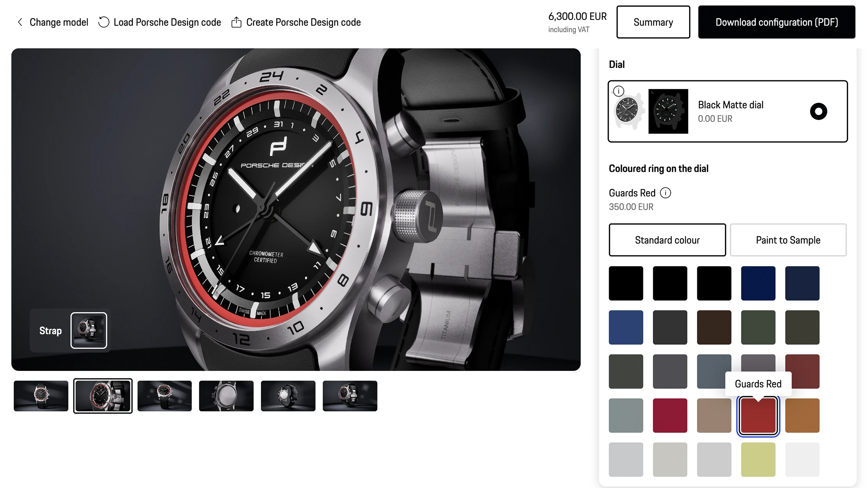This screenshot has height=488, width=868.
Task: Open the Summary view
Action: 653,22
